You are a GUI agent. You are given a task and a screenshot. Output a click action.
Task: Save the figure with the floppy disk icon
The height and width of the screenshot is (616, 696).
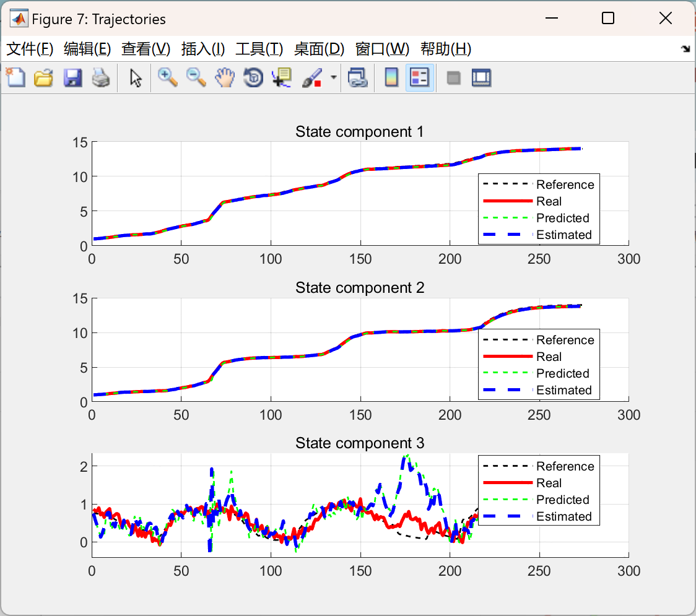[72, 77]
